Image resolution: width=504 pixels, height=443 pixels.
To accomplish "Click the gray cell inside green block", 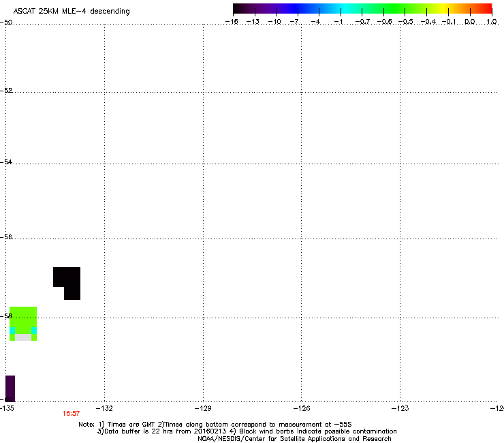I will (23, 337).
